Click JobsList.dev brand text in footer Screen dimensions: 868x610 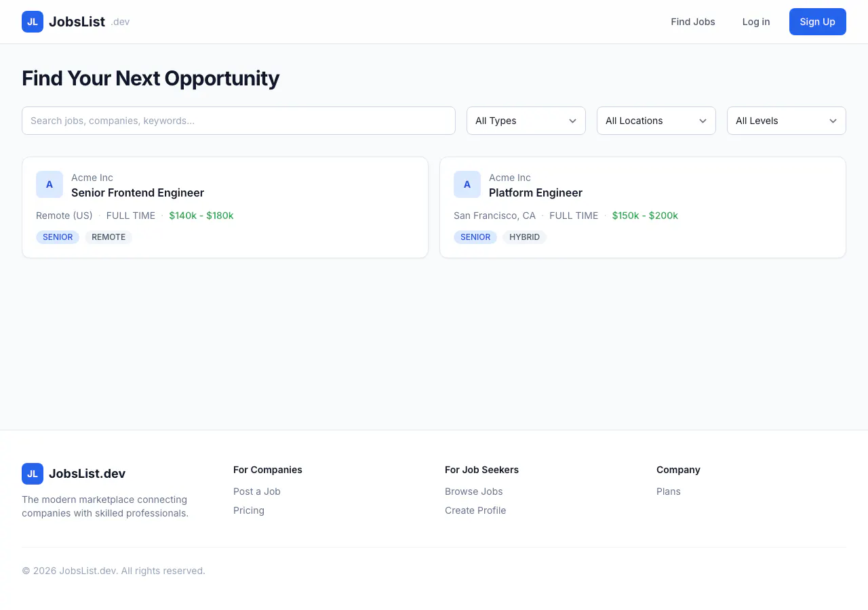(x=87, y=474)
